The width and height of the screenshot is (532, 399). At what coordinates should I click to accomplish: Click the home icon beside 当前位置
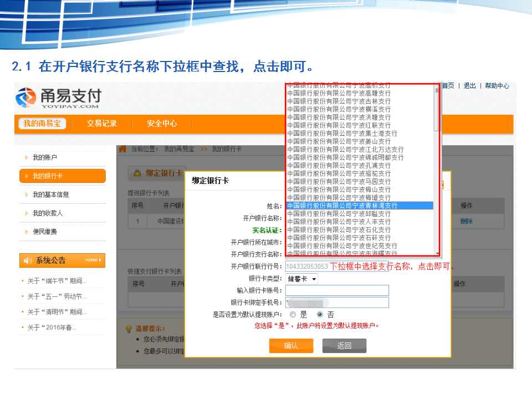coord(122,149)
